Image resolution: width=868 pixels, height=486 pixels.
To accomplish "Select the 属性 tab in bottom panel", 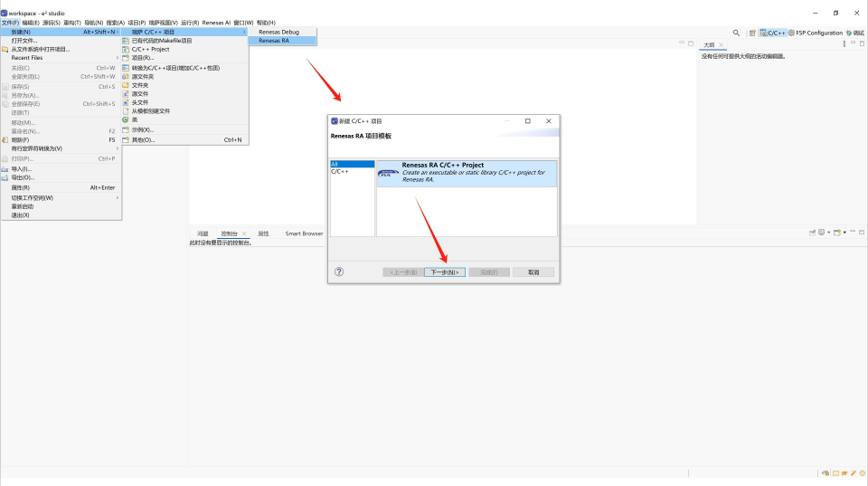I will 263,233.
